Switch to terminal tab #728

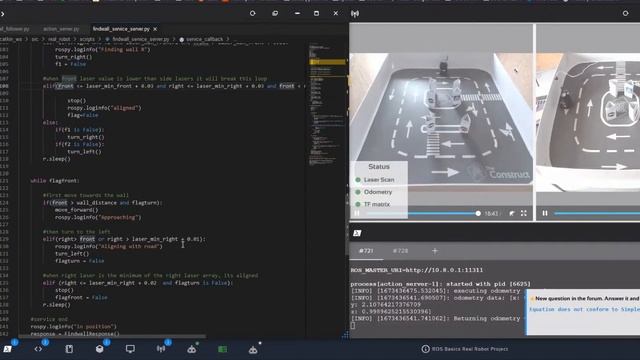(400, 251)
